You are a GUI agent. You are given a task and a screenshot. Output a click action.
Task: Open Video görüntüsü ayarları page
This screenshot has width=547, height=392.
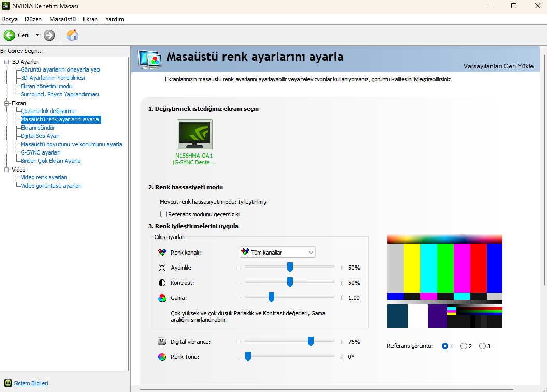[x=51, y=186]
